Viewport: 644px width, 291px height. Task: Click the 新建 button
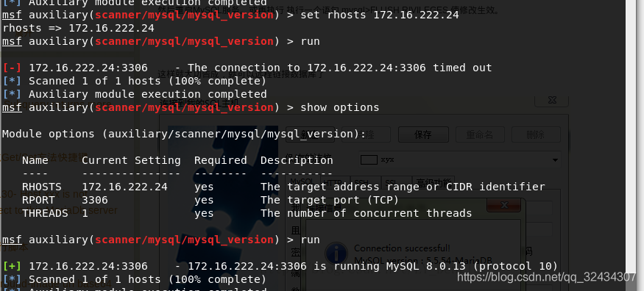(x=310, y=134)
